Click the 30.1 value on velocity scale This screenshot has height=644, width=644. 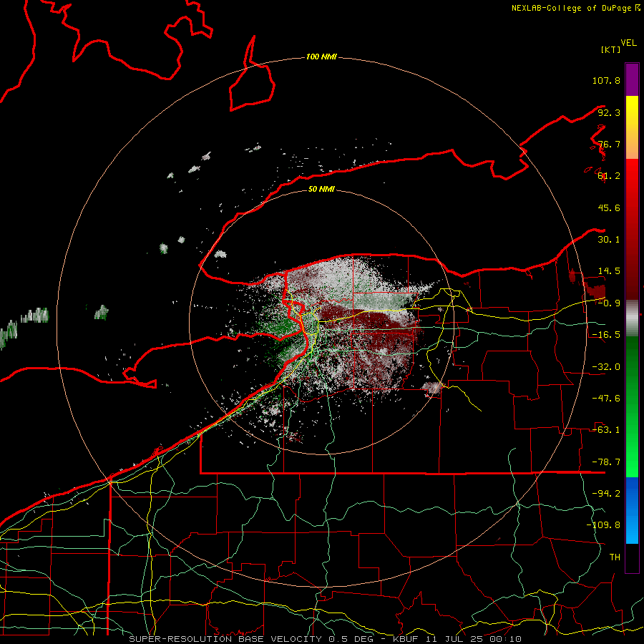click(x=609, y=240)
